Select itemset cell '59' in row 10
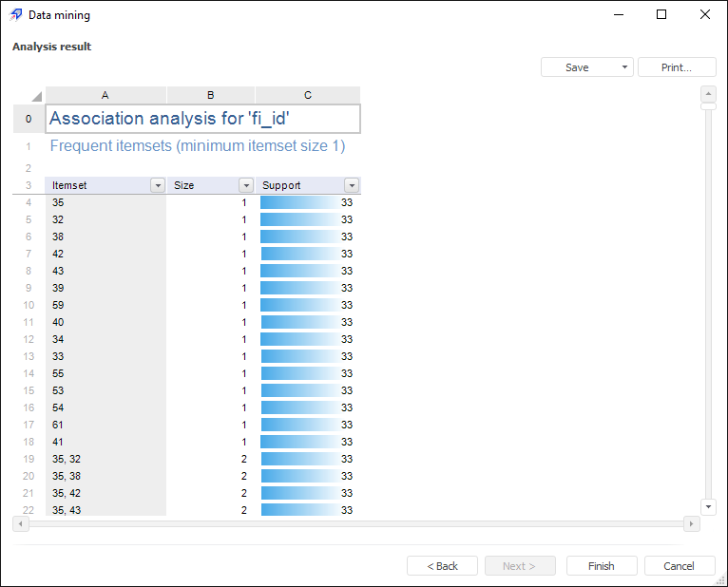This screenshot has width=728, height=587. 105,305
